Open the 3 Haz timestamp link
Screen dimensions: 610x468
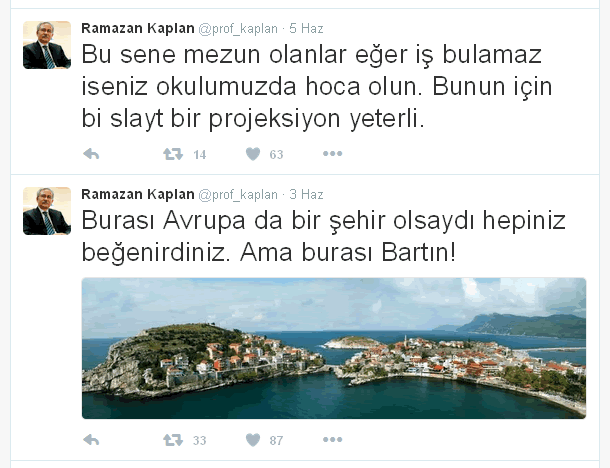click(306, 195)
